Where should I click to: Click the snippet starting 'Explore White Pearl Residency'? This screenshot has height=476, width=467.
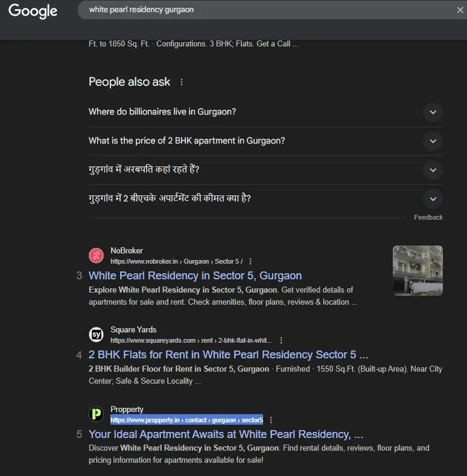point(223,296)
